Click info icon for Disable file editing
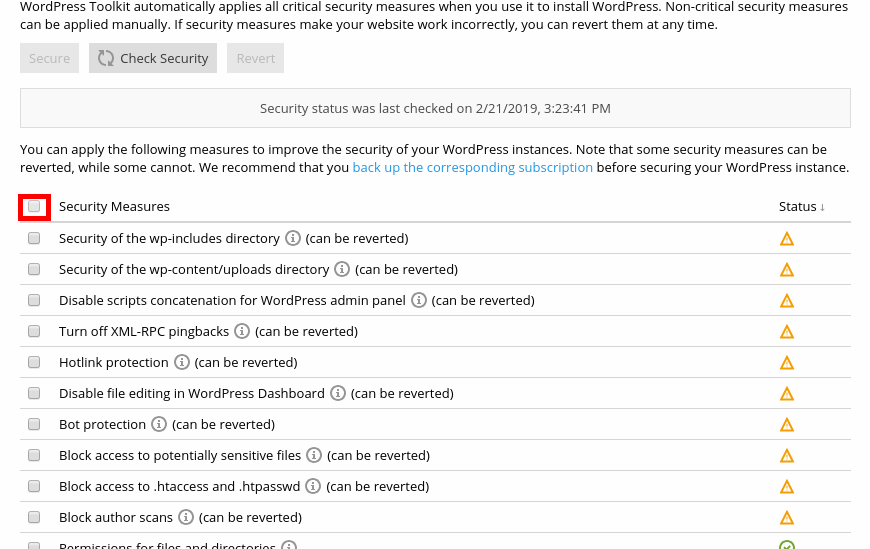Screen dimensions: 870x549 pos(338,393)
